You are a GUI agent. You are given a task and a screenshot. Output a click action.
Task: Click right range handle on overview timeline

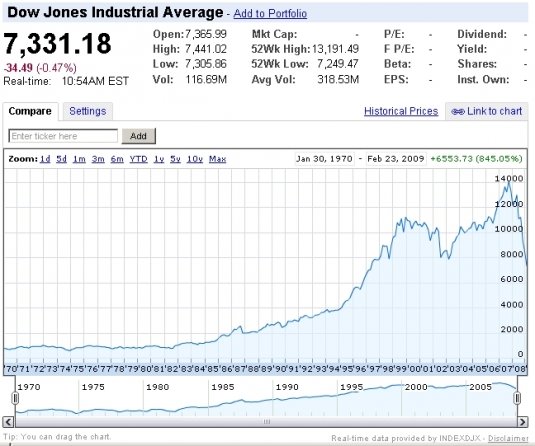point(517,398)
